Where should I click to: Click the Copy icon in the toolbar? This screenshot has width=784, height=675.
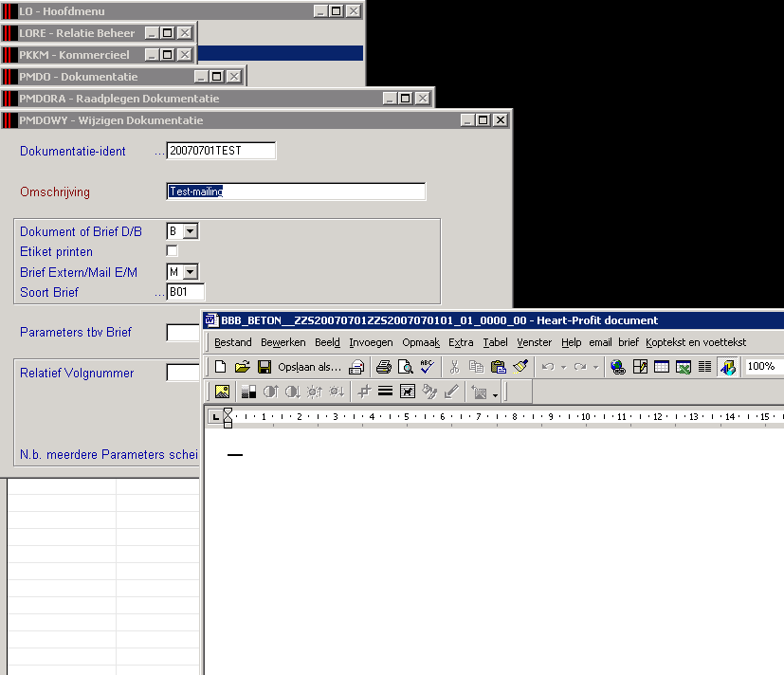tap(476, 367)
